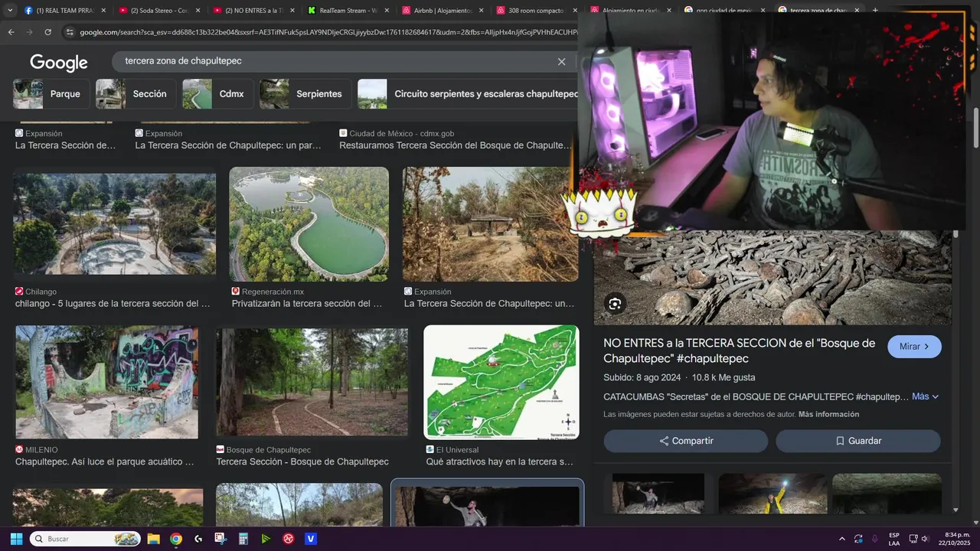Open the Expansión dry forest hut image
Image resolution: width=980 pixels, height=551 pixels.
coord(491,224)
